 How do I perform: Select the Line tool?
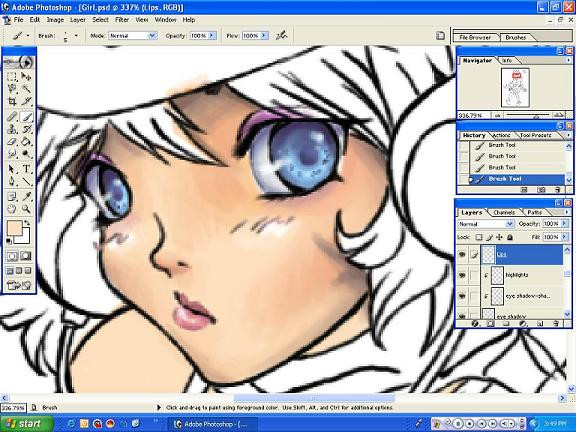(x=26, y=181)
